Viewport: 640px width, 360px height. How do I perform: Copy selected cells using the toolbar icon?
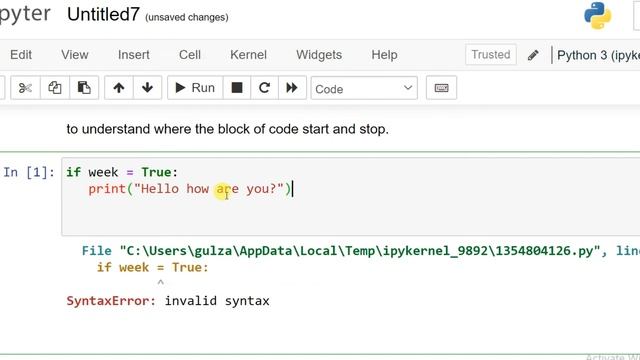(55, 88)
